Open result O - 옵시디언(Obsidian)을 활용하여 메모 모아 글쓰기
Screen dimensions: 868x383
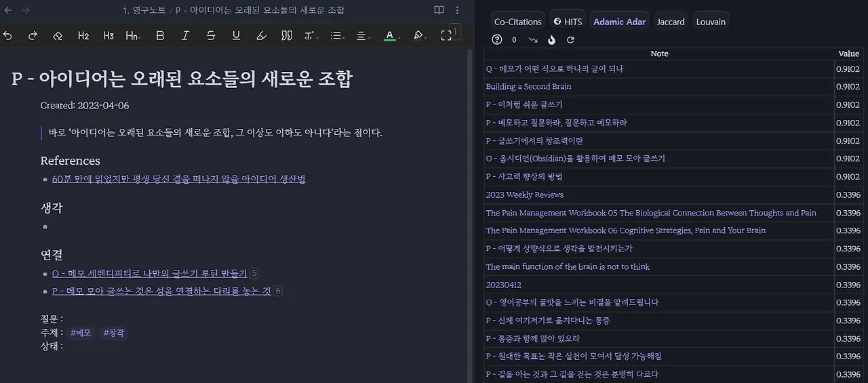[x=575, y=159]
